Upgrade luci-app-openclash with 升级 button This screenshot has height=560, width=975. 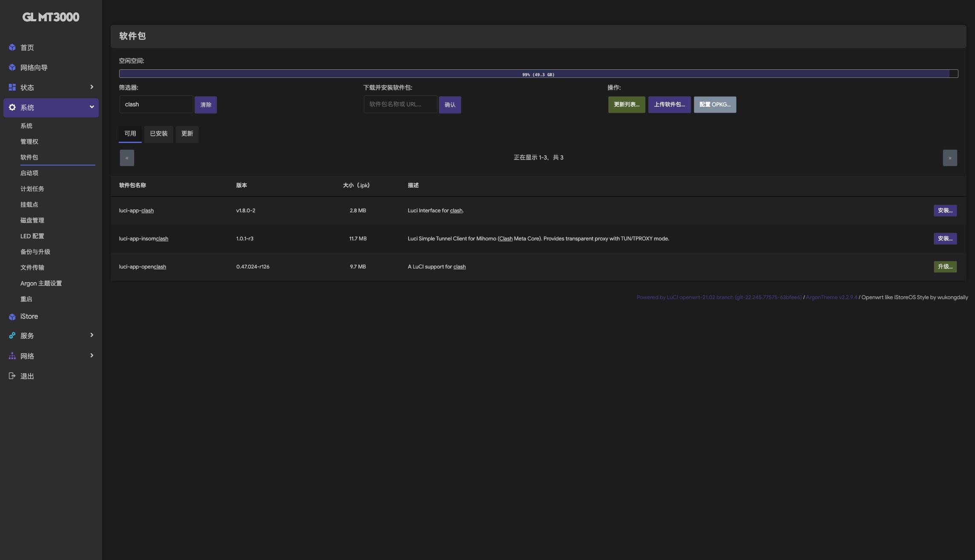[945, 267]
